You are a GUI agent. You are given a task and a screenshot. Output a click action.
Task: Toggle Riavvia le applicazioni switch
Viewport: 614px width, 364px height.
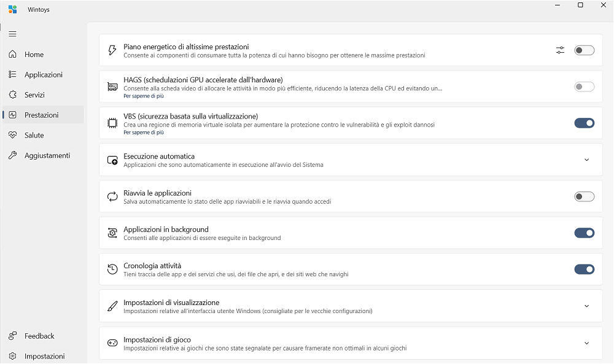tap(584, 196)
